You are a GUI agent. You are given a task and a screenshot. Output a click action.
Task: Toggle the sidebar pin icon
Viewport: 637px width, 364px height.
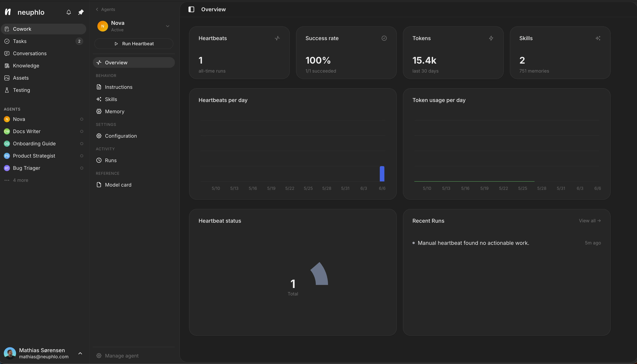pyautogui.click(x=81, y=12)
